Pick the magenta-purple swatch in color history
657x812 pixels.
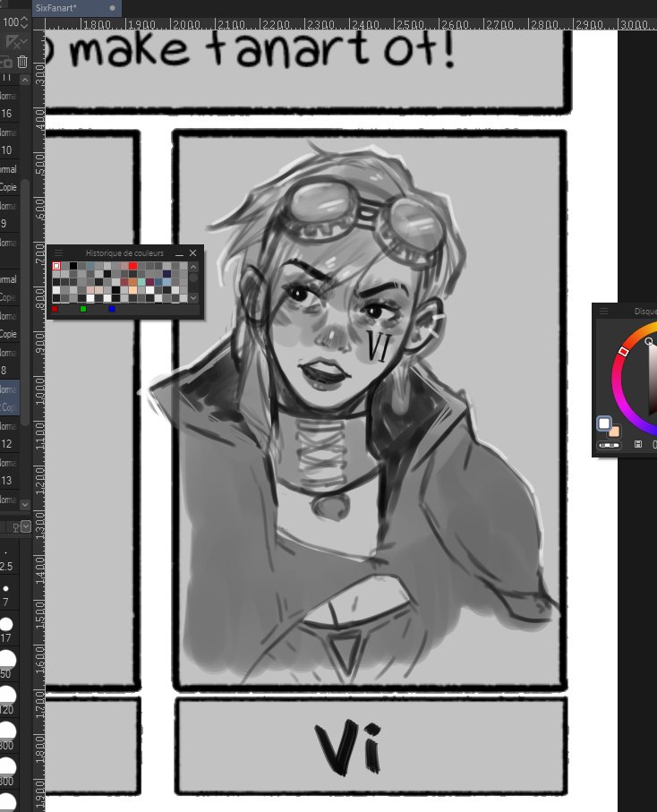[149, 282]
